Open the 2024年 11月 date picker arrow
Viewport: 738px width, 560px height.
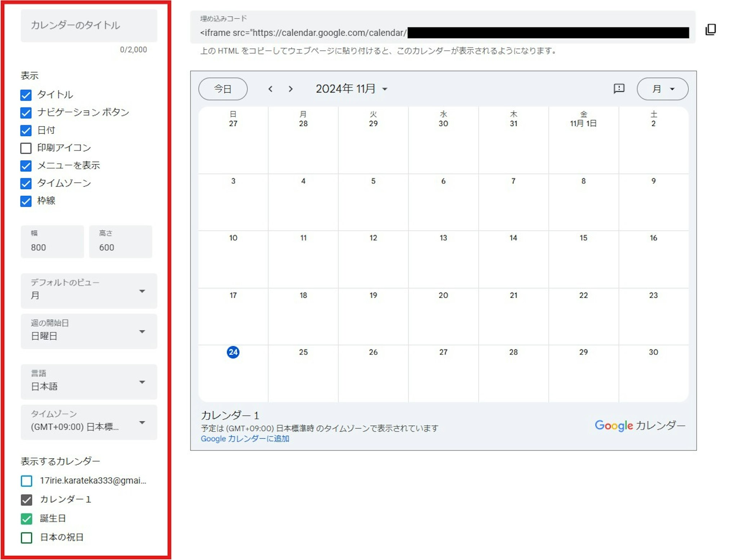point(385,89)
